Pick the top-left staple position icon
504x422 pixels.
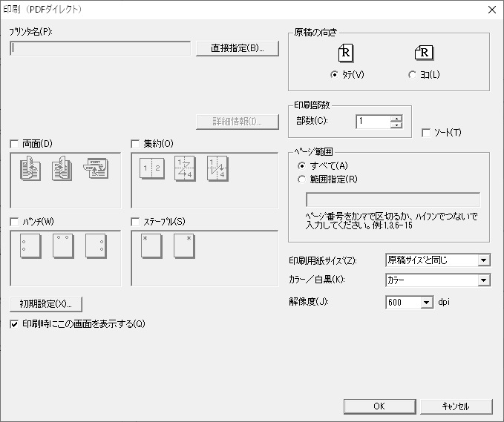pos(151,246)
